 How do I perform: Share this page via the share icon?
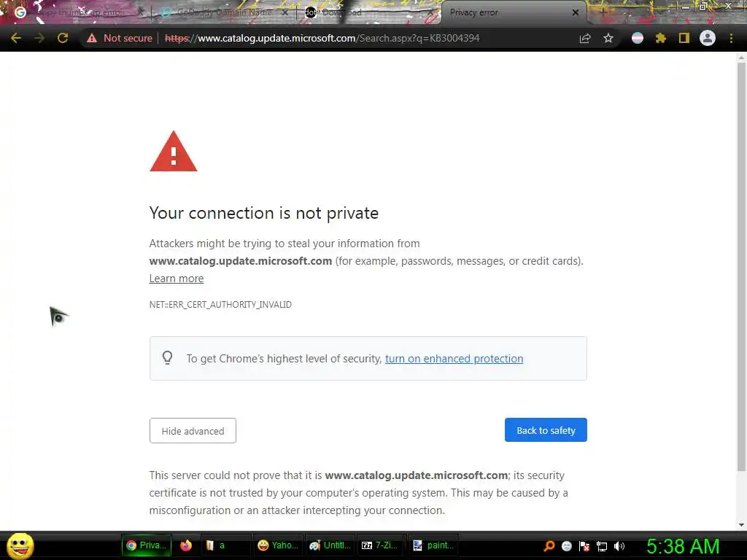pos(585,38)
